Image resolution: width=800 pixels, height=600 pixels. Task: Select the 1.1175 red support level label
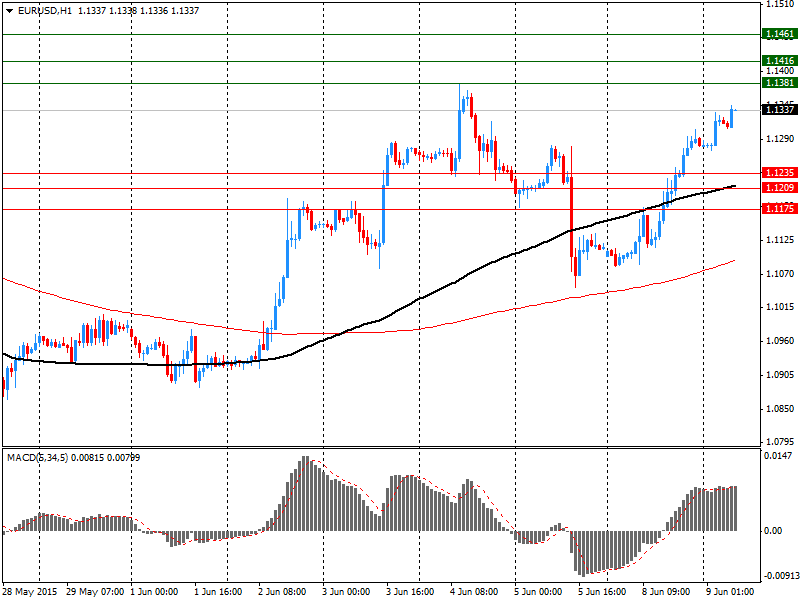[780, 209]
